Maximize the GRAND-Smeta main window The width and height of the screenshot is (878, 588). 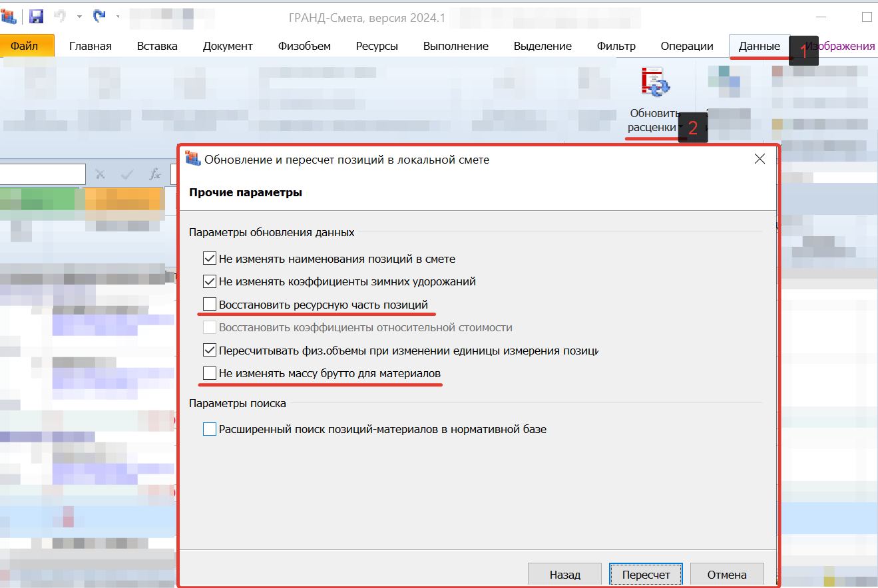point(867,17)
